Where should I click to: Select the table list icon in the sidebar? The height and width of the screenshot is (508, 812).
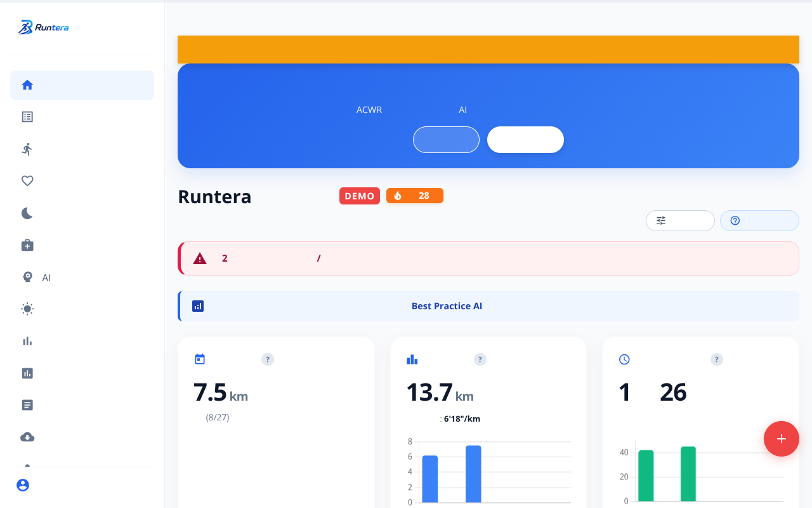pyautogui.click(x=27, y=117)
